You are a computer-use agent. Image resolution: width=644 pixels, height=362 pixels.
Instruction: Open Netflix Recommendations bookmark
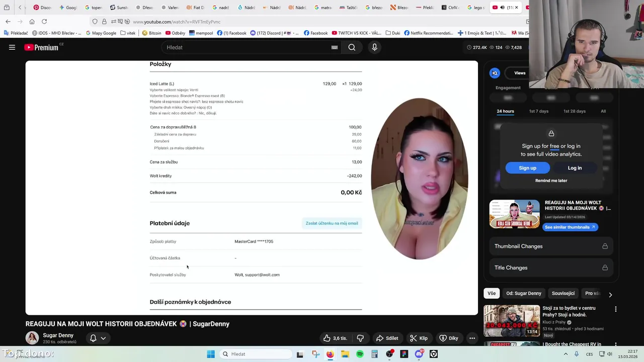(x=429, y=33)
